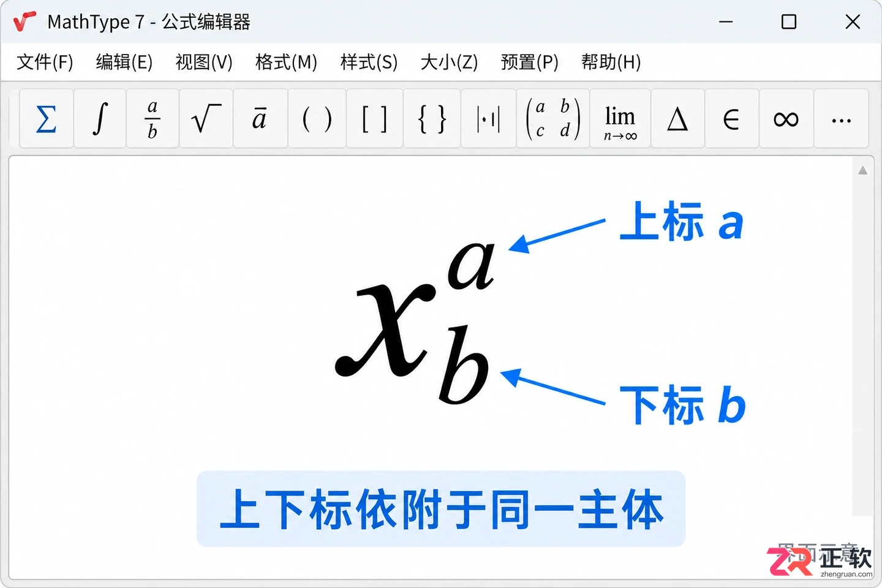Open the 大小(Z) menu
The height and width of the screenshot is (588, 882).
tap(449, 62)
